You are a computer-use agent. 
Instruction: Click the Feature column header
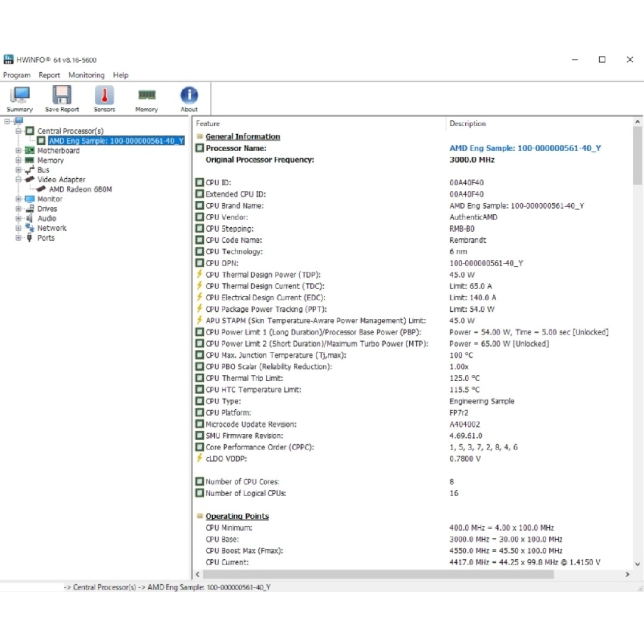click(319, 123)
